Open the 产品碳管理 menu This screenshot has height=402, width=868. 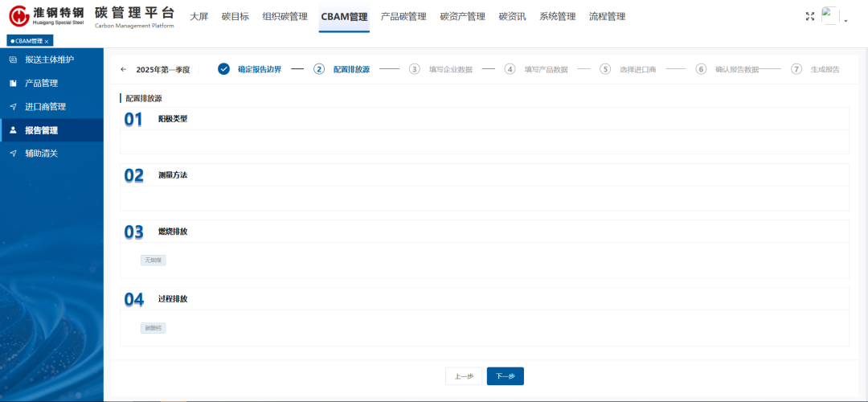403,17
